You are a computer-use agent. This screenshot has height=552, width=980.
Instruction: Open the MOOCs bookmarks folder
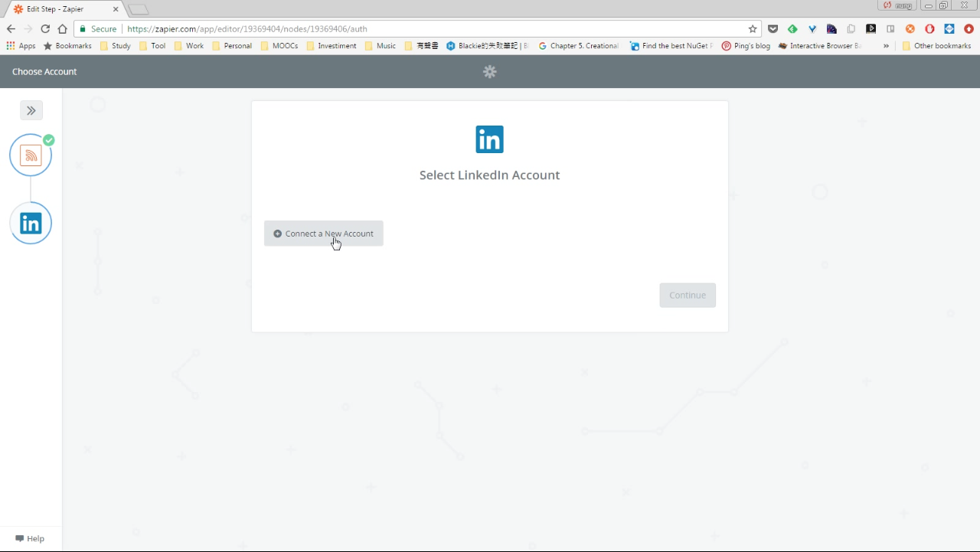[279, 46]
